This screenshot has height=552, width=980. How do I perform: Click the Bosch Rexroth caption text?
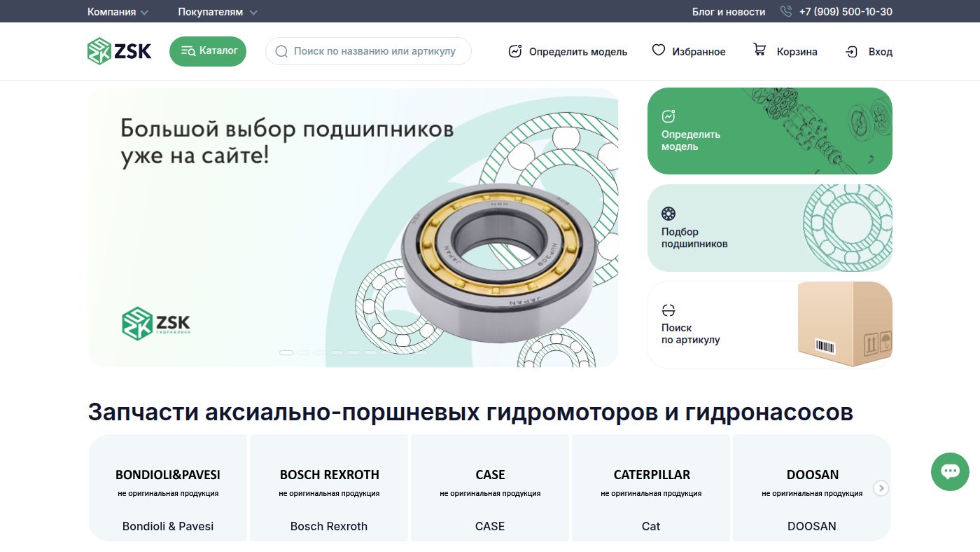(329, 526)
